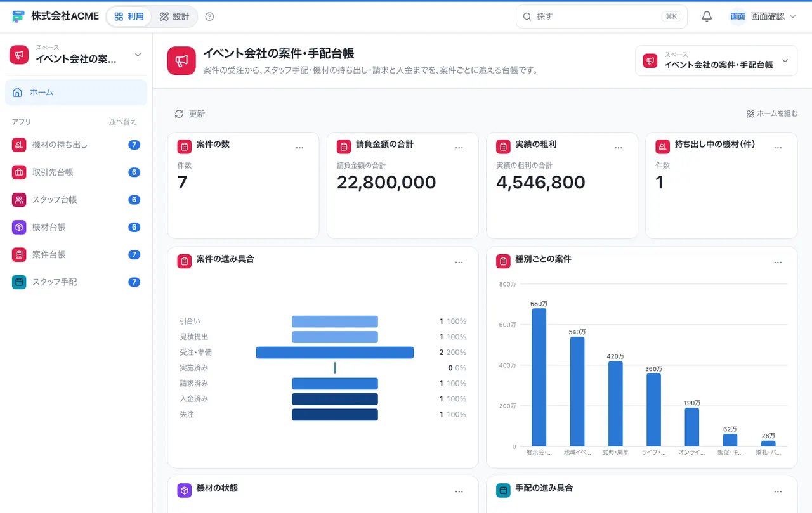Viewport: 812px width, 513px height.
Task: Open 取引先台帳 from the app list
Action: 76,172
